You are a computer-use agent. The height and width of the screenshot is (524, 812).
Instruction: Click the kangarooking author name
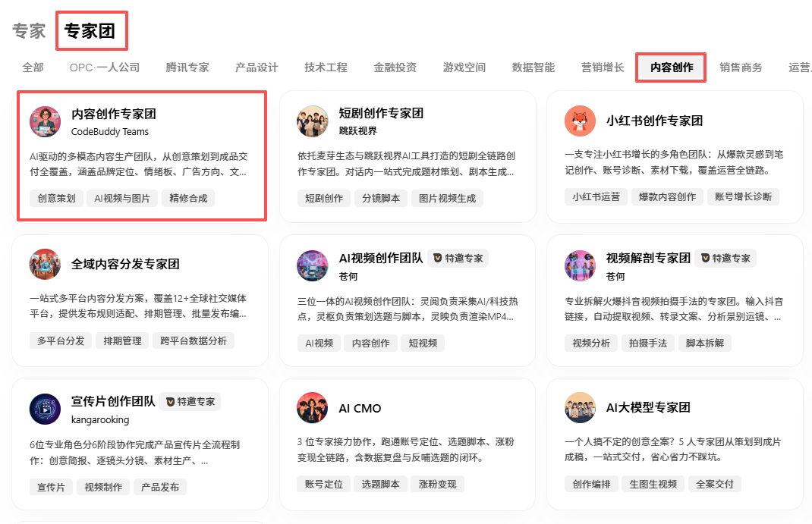pyautogui.click(x=100, y=420)
